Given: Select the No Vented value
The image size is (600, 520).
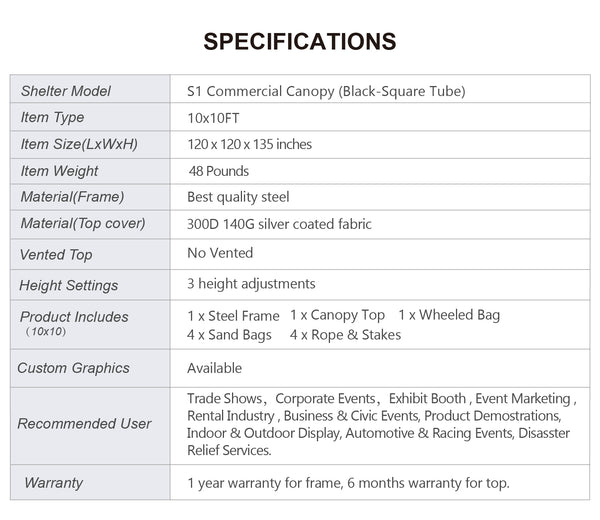Looking at the screenshot, I should [x=220, y=253].
